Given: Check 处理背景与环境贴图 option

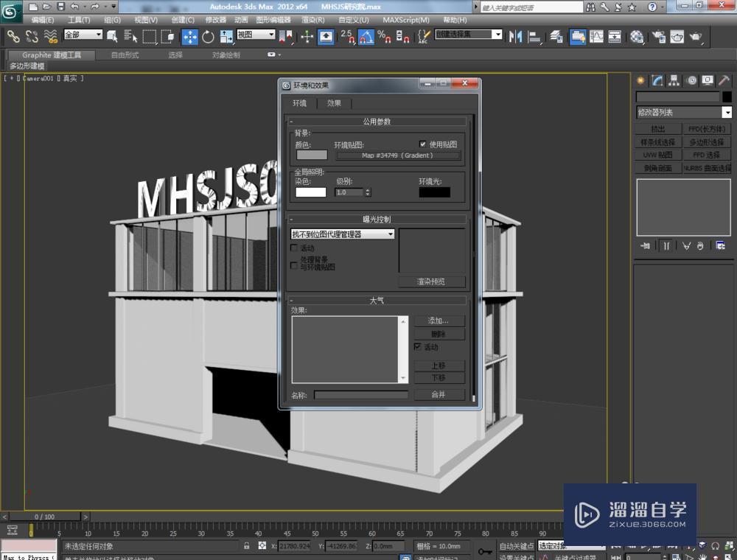Looking at the screenshot, I should tap(293, 264).
